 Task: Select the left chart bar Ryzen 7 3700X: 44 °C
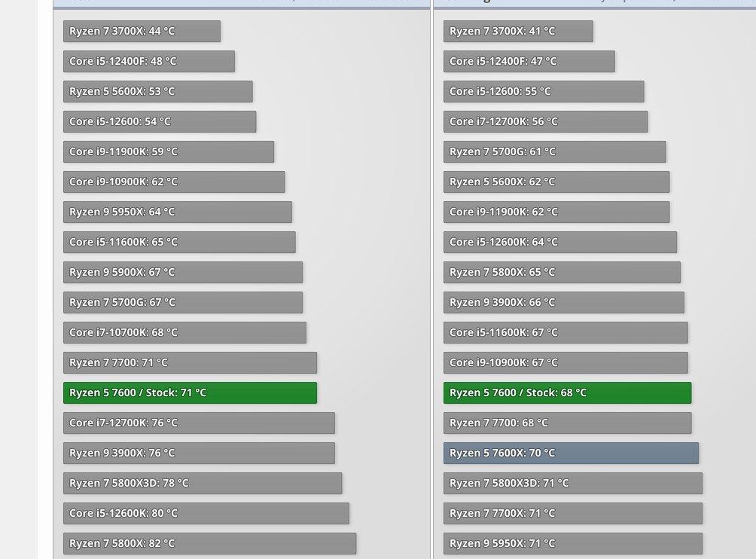142,31
